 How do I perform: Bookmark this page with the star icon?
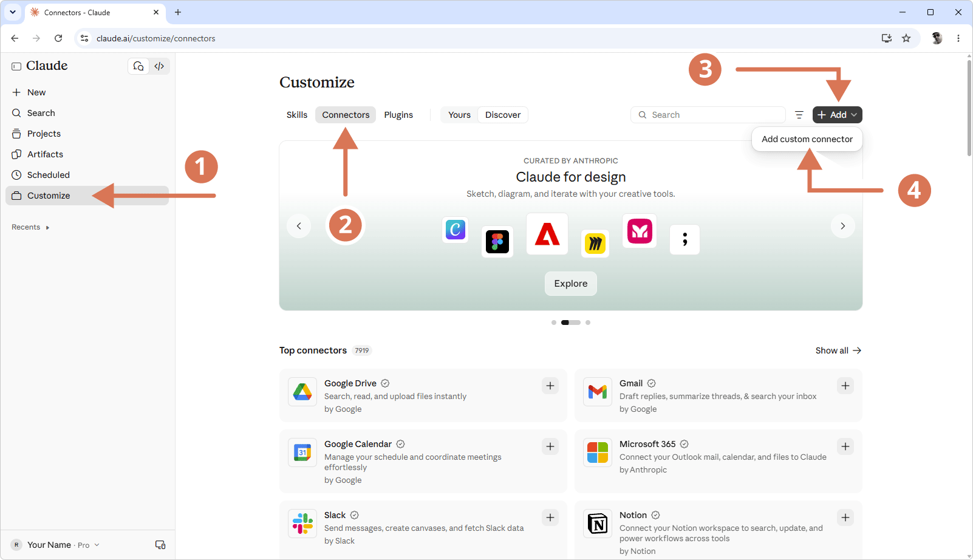point(906,38)
